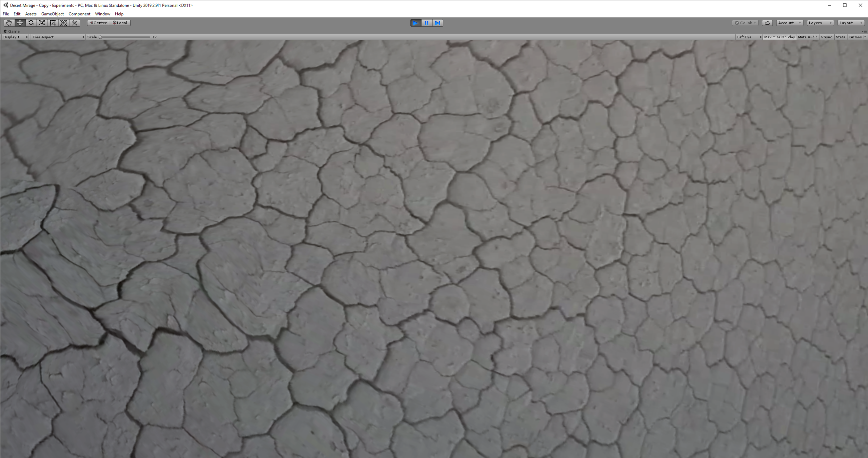Select the Move tool

tap(20, 23)
